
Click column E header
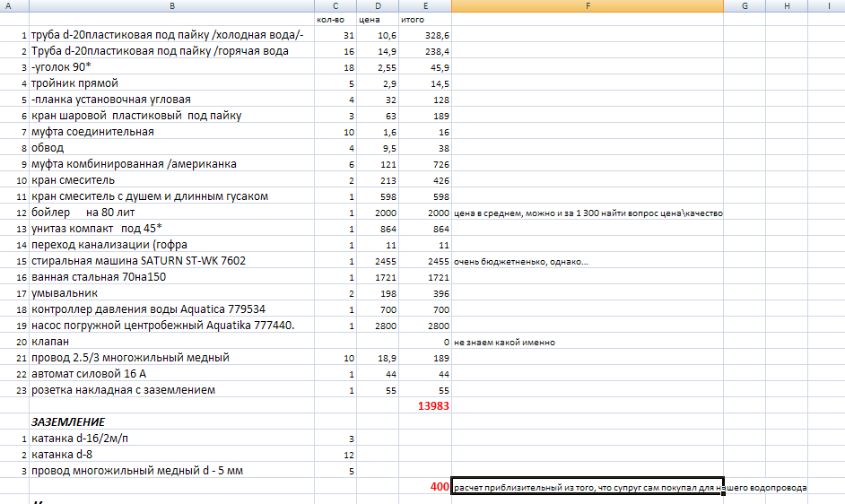(426, 5)
